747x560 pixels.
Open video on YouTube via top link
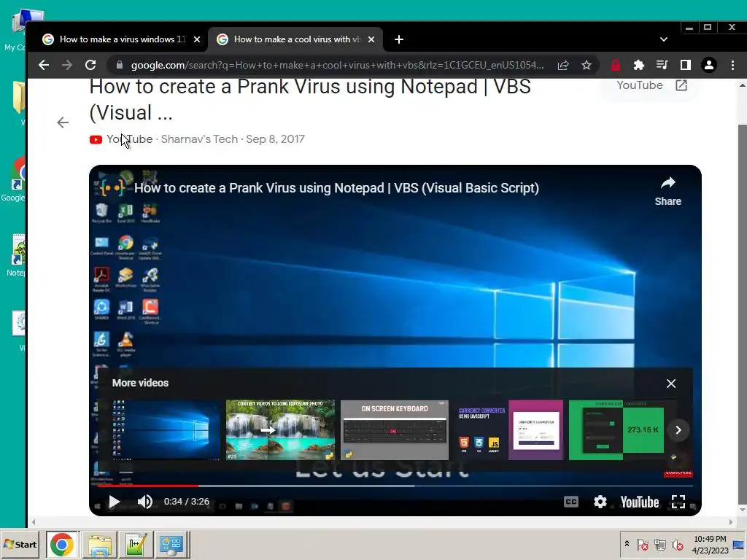pos(651,85)
